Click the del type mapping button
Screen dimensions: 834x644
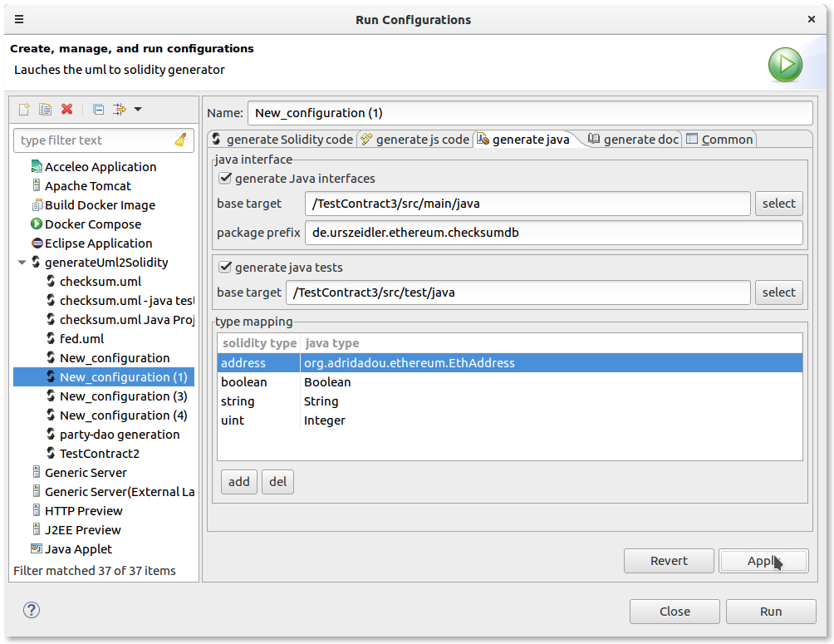click(277, 482)
